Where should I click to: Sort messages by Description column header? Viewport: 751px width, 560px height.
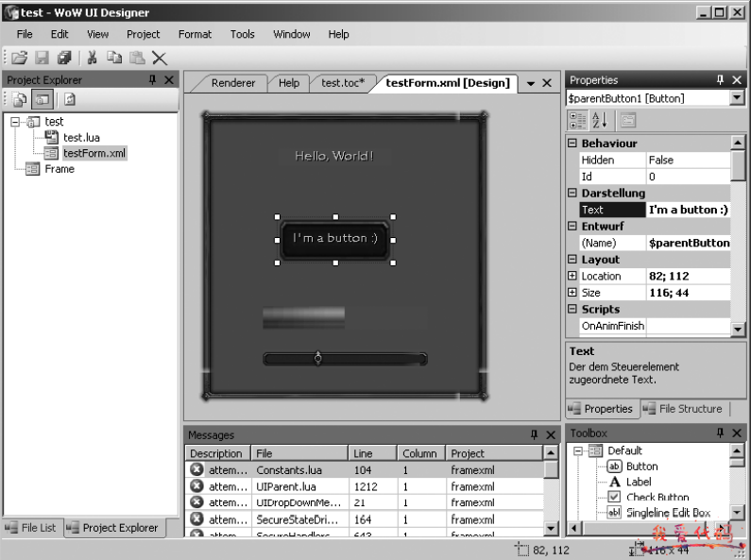pos(218,453)
